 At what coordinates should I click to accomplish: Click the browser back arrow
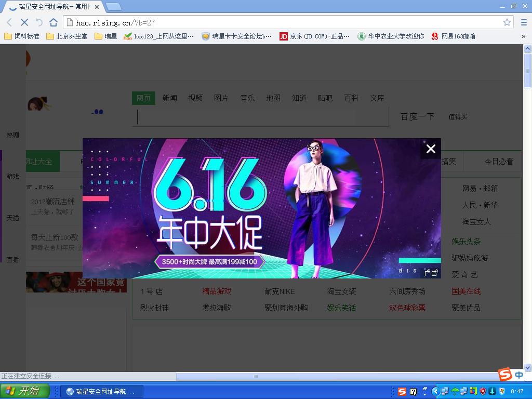9,23
